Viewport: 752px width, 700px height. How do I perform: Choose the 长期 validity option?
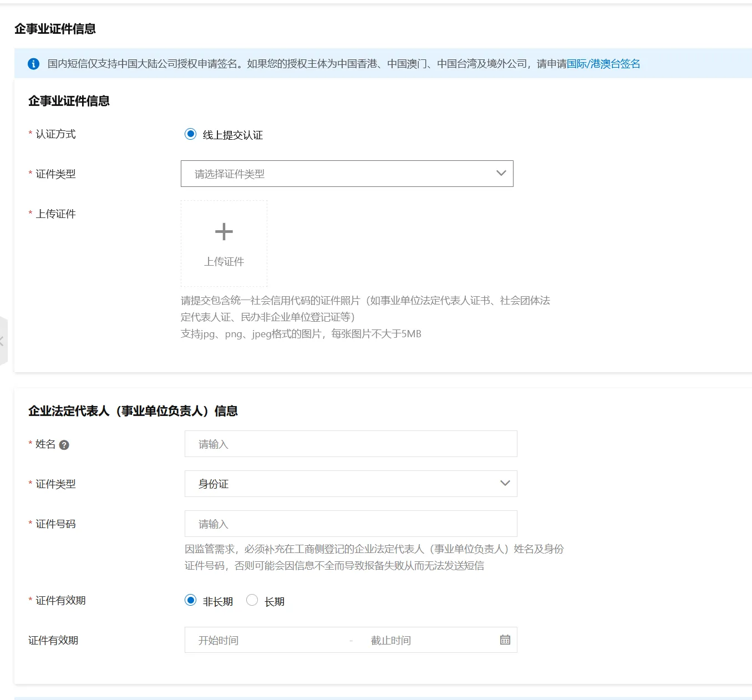252,600
